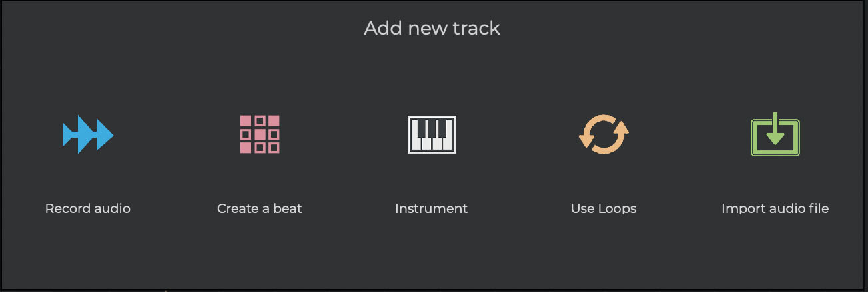Click the "Use Loops" text label

click(x=604, y=208)
